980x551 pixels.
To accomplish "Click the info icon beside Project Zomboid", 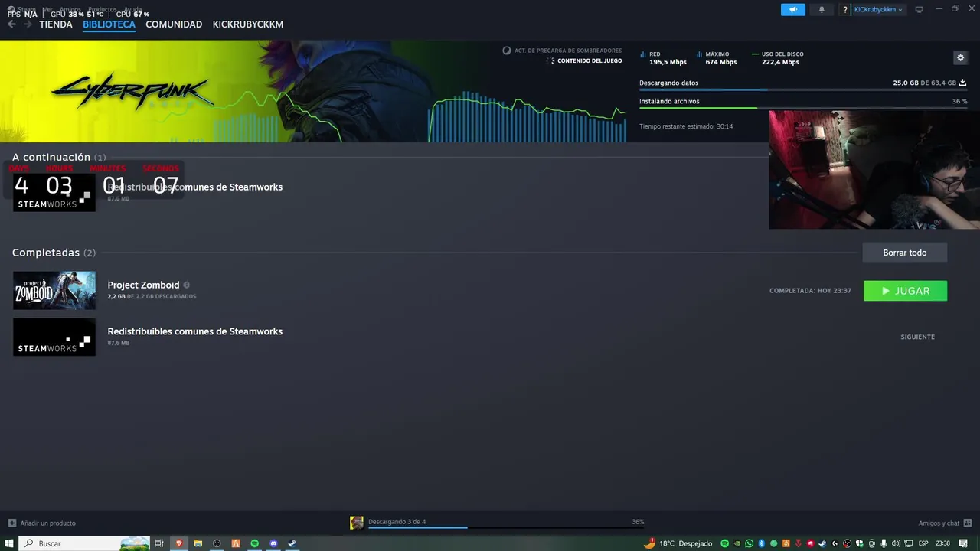I will click(x=186, y=285).
